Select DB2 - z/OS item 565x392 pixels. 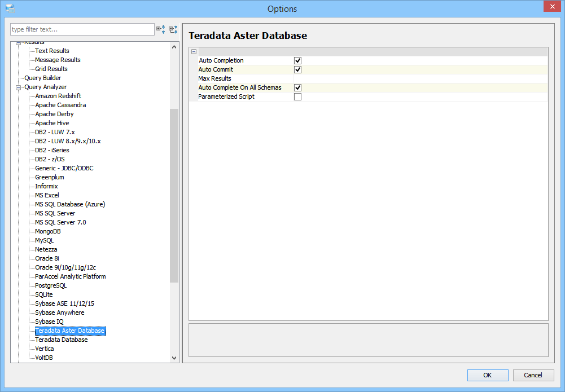[50, 158]
